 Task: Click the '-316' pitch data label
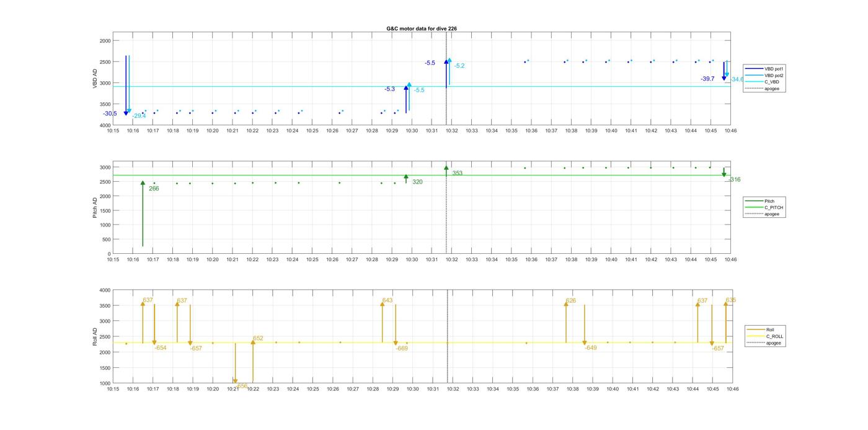tap(734, 180)
